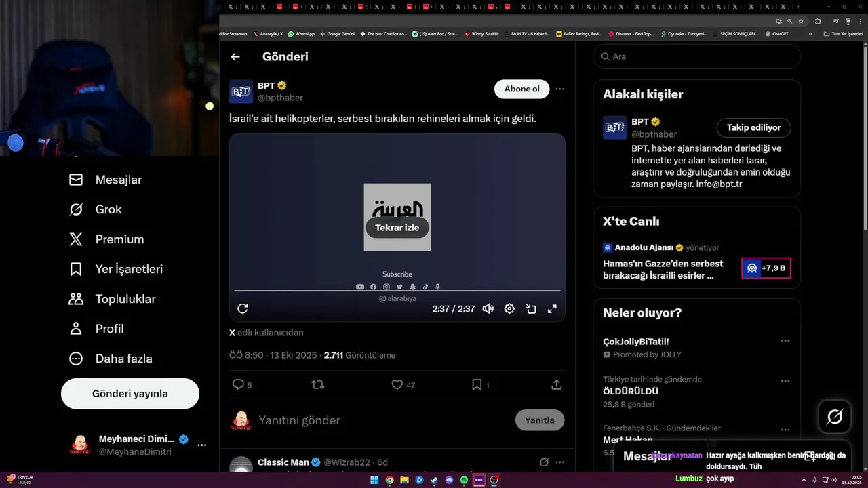Click the Abone ol subscribe button
This screenshot has height=488, width=868.
(x=521, y=89)
